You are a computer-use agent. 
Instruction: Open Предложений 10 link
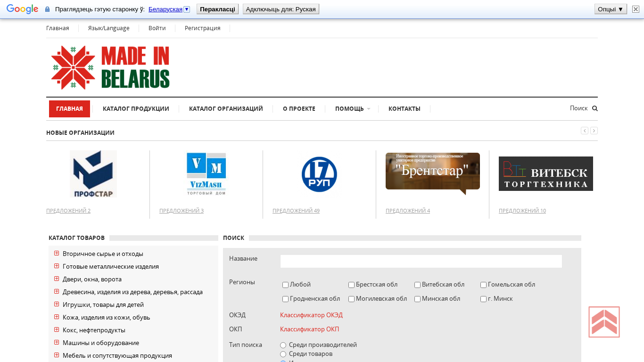(522, 211)
